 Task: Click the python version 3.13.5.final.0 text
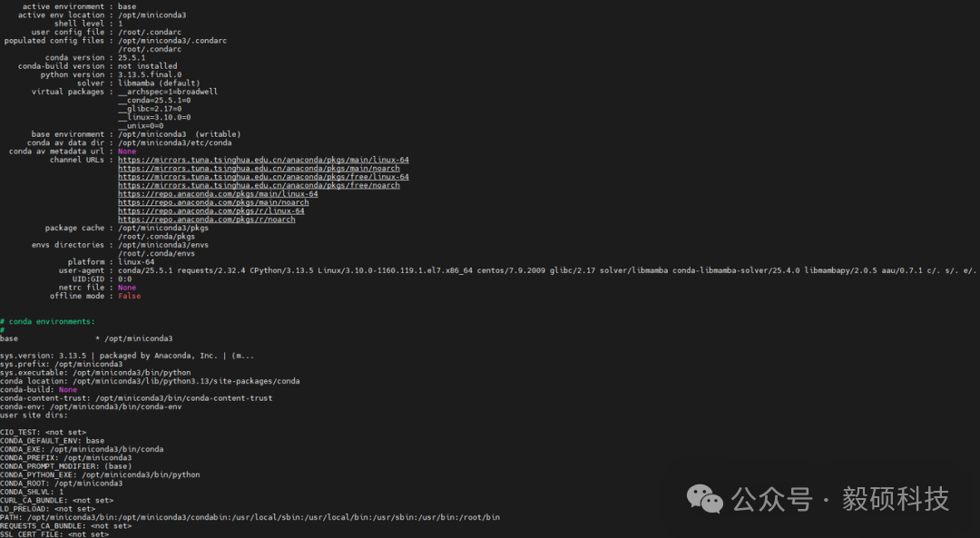click(150, 74)
